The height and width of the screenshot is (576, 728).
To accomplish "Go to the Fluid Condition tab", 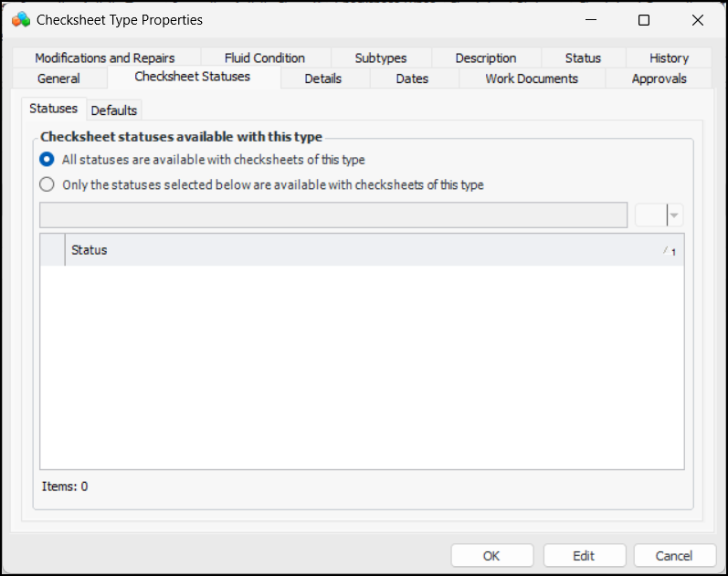I will tap(265, 58).
